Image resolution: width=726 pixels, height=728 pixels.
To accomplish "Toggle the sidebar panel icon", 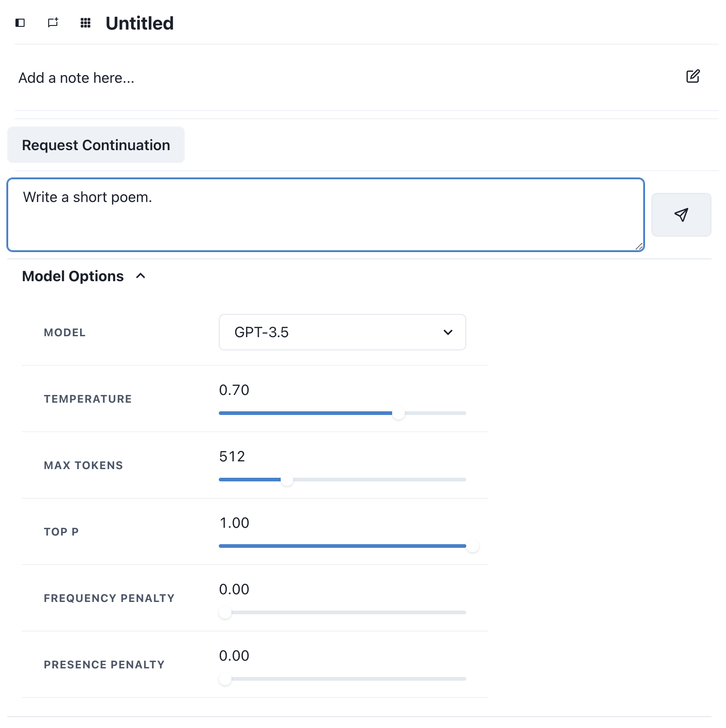I will point(20,23).
